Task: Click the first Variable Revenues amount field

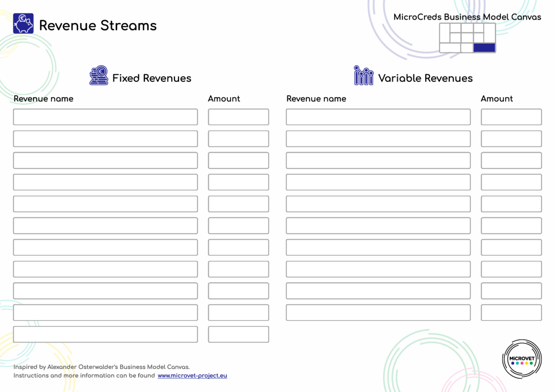Action: pos(511,117)
